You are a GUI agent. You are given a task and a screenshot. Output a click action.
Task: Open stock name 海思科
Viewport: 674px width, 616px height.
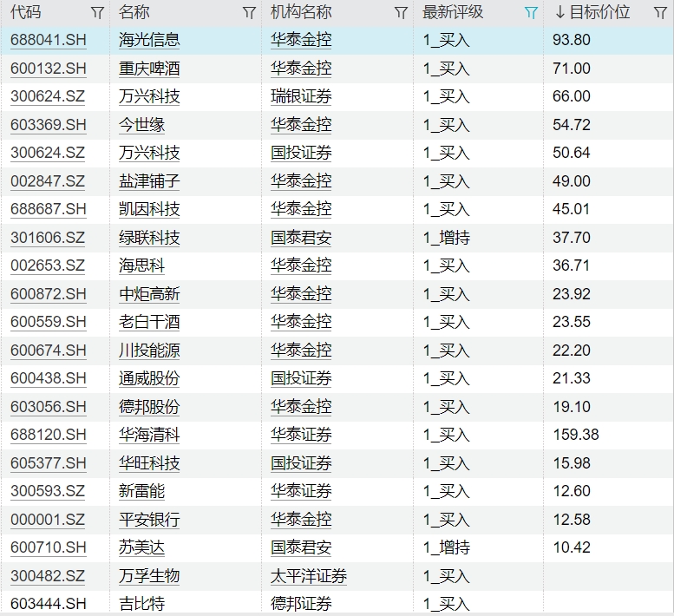(142, 265)
